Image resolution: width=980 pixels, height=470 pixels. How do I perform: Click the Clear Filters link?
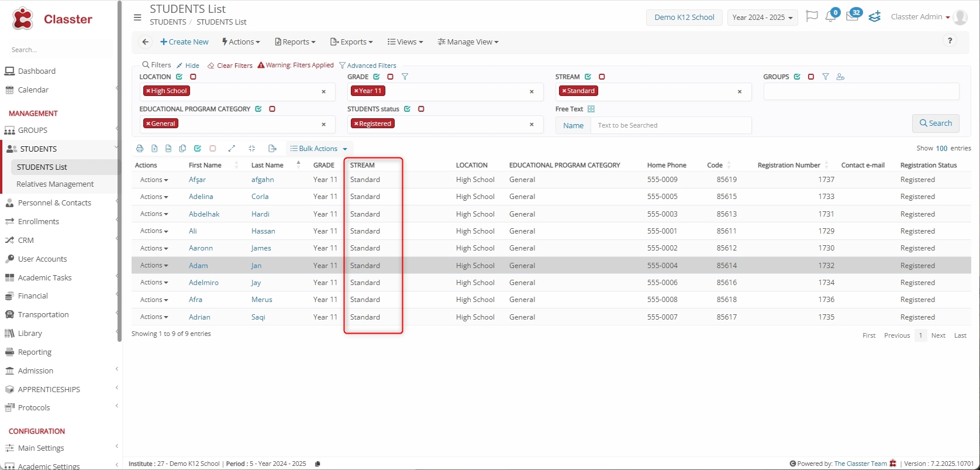click(230, 66)
